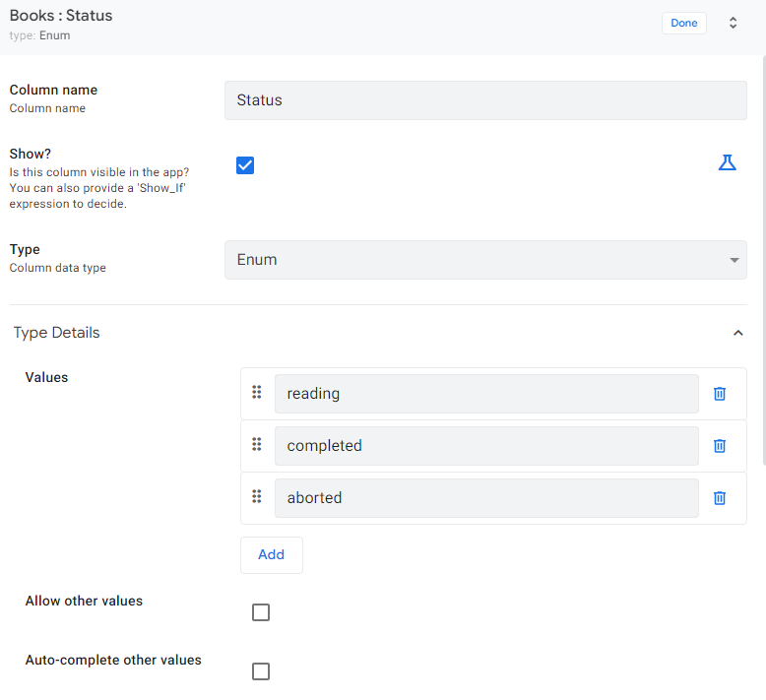The image size is (766, 700).
Task: Click into the 'completed' value field
Action: [485, 446]
